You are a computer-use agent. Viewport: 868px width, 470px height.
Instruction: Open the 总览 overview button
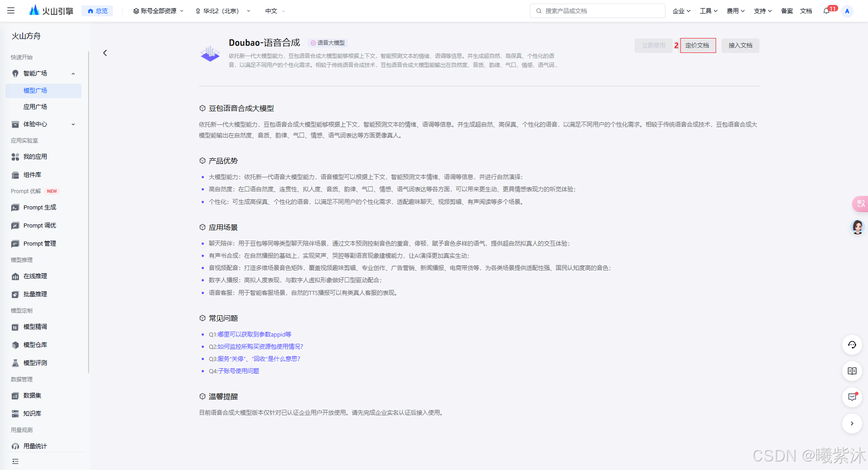(x=97, y=11)
